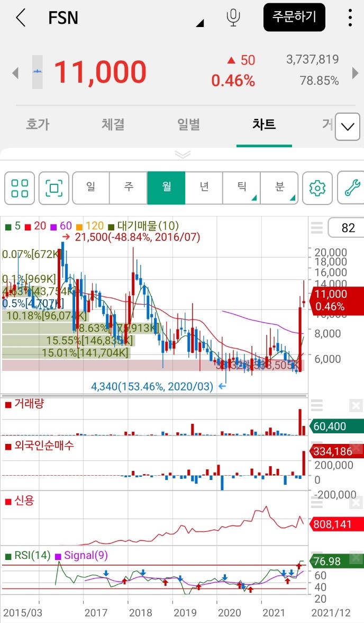Select the 일 daily period
The height and width of the screenshot is (623, 364).
tap(91, 188)
